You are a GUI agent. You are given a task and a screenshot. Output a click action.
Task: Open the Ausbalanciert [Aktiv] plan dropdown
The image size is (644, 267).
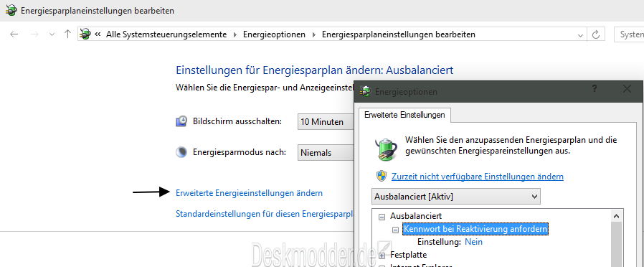(456, 197)
